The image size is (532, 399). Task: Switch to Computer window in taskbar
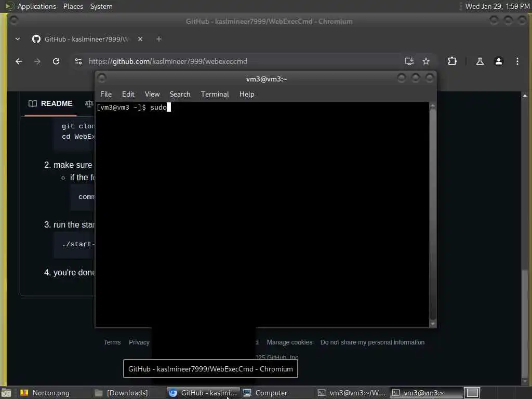(x=271, y=393)
